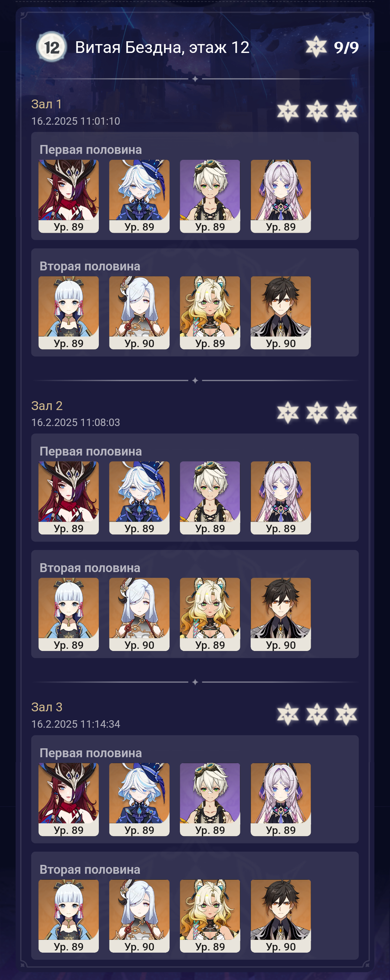Image resolution: width=390 pixels, height=980 pixels.
Task: Click the floor 12 round badge icon
Action: (51, 47)
